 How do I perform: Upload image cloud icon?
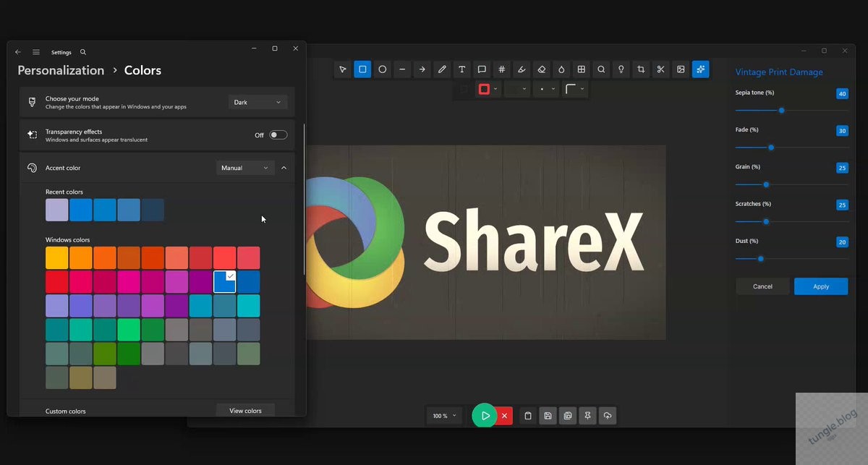click(608, 416)
